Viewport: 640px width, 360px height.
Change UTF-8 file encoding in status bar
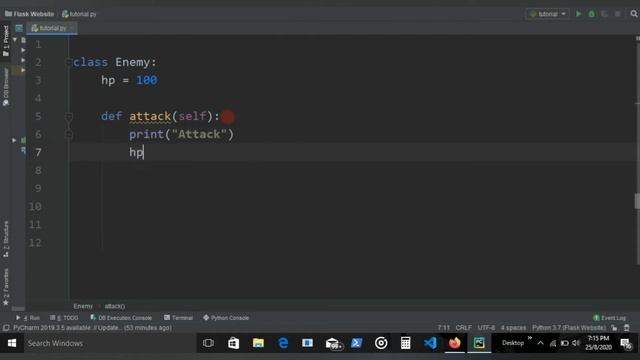[486, 328]
